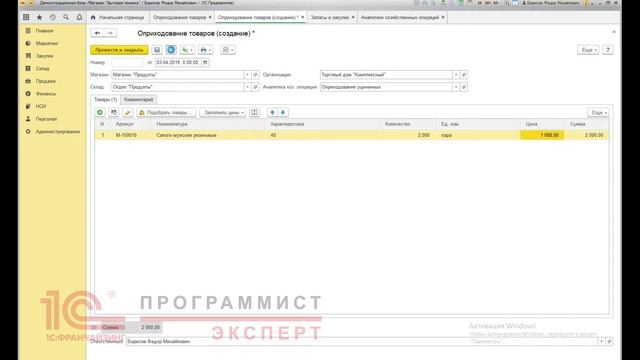Select the Товары (1) tab
Screen dimensions: 640x360
(x=105, y=99)
